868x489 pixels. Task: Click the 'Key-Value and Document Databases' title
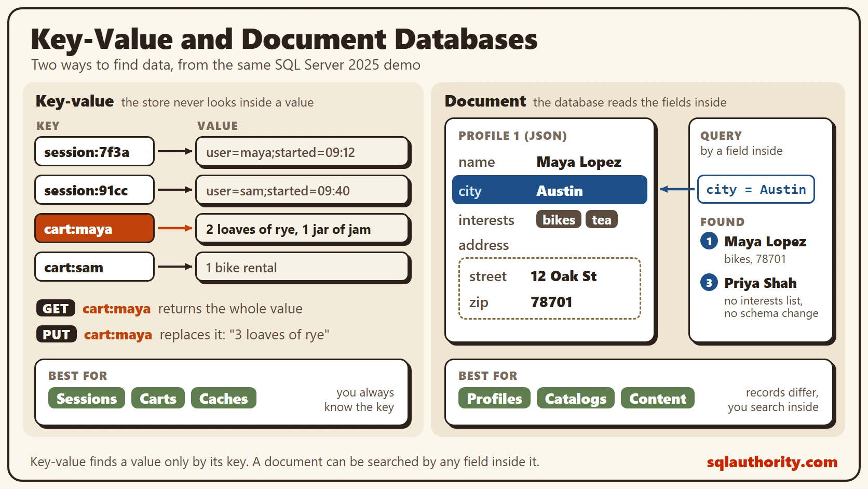284,39
